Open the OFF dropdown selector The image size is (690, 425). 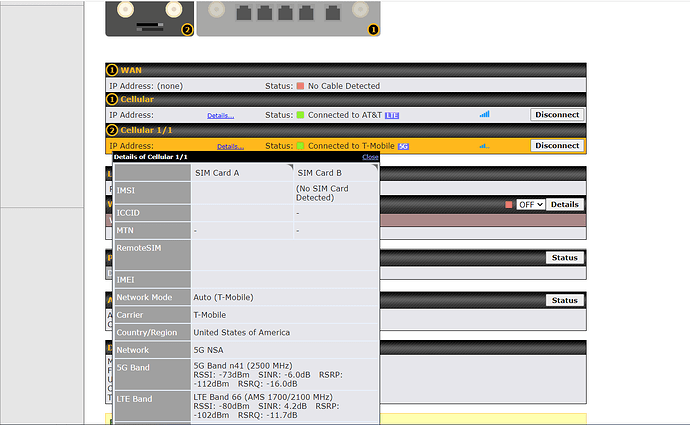tap(529, 204)
